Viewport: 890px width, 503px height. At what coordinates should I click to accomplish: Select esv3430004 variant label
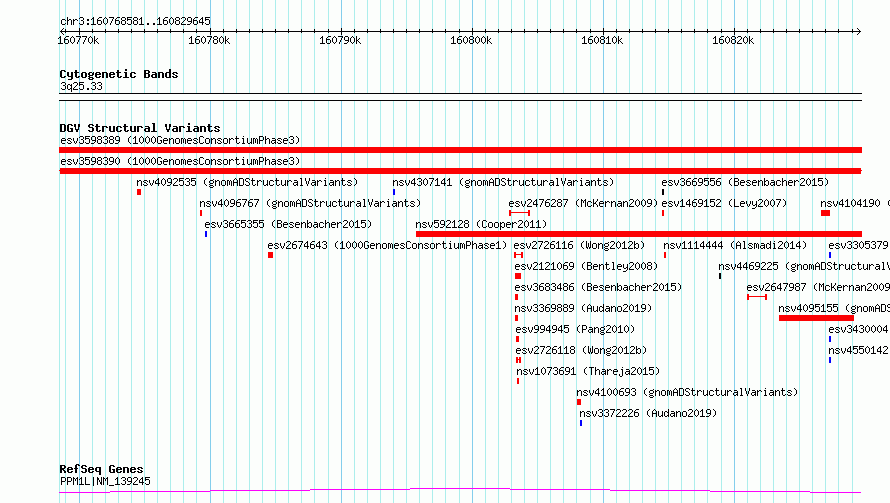pos(859,329)
